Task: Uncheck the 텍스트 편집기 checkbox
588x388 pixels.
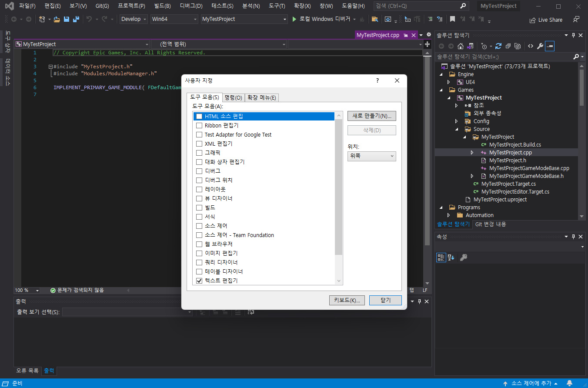Action: click(x=199, y=281)
